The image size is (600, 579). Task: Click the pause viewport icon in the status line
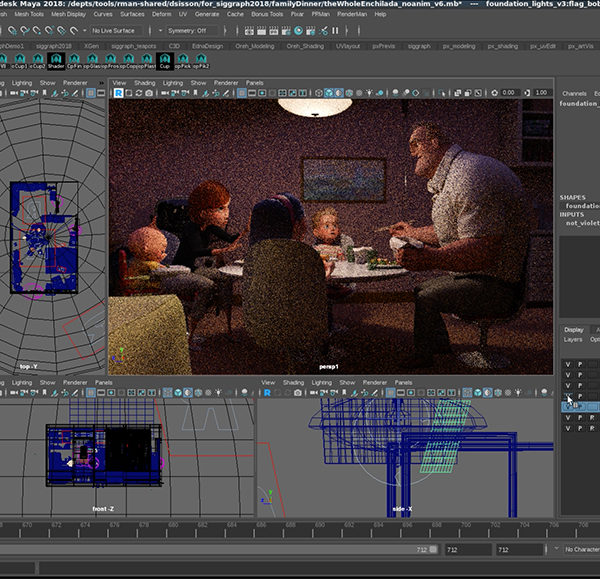335,31
